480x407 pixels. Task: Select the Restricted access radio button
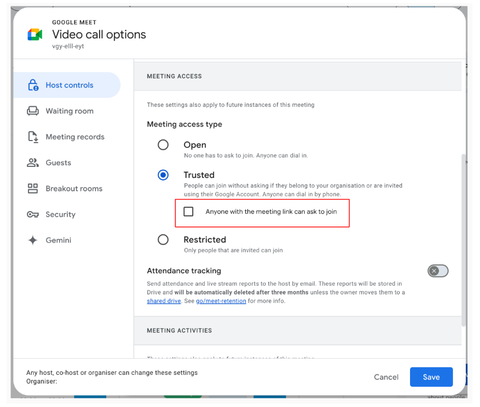(x=163, y=240)
